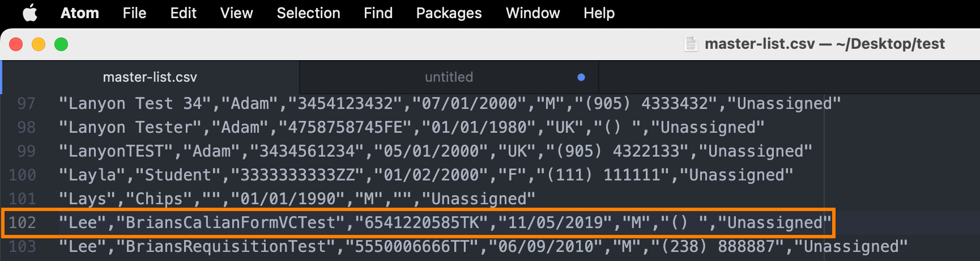Click the highlighted line 102 text

(445, 222)
